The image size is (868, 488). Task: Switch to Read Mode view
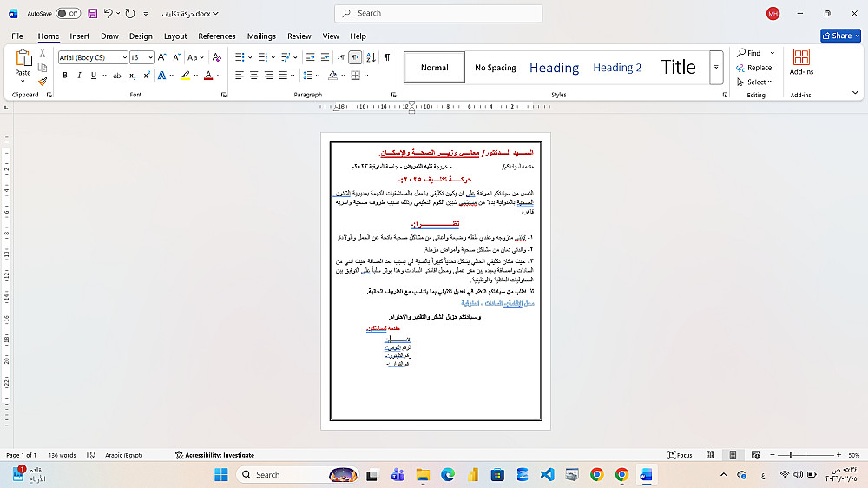[x=710, y=455]
